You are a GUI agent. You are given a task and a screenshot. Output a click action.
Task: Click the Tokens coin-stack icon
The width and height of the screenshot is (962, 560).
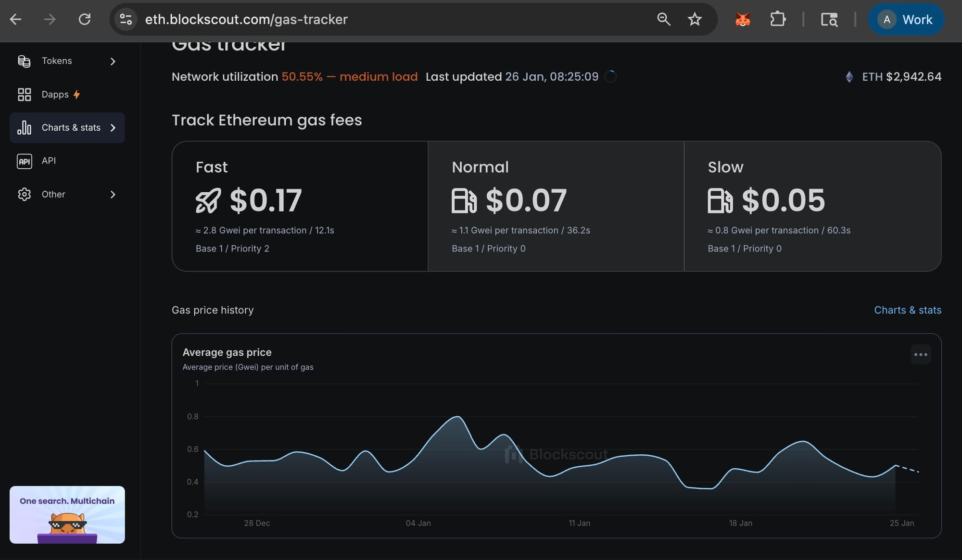click(24, 61)
